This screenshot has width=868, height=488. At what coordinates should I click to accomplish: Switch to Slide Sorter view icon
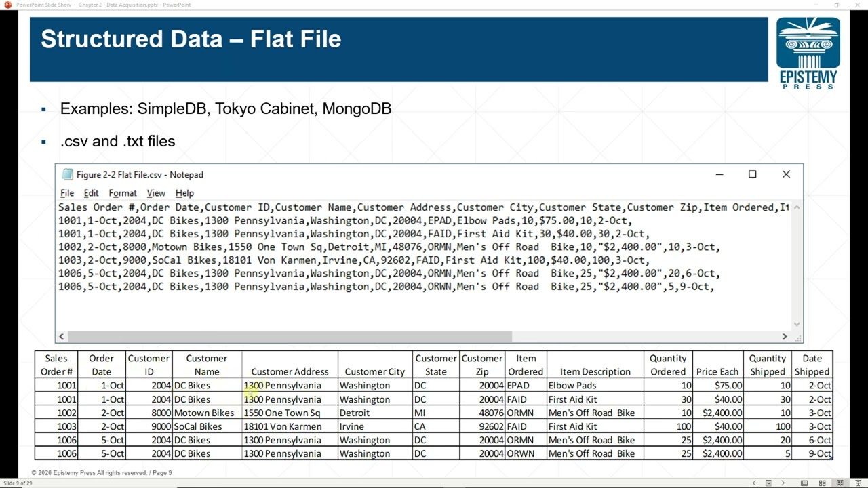(x=823, y=483)
